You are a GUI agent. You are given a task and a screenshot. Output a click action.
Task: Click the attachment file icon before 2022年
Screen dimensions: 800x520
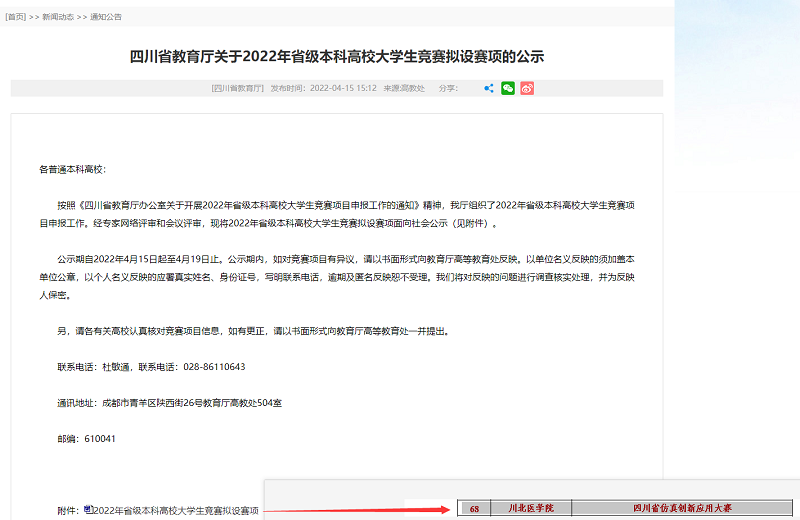pyautogui.click(x=88, y=510)
